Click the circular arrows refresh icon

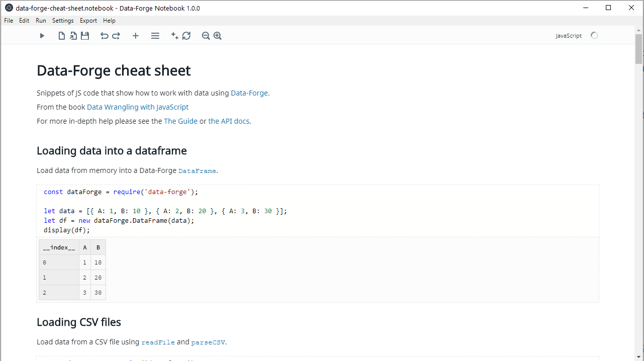(x=186, y=36)
